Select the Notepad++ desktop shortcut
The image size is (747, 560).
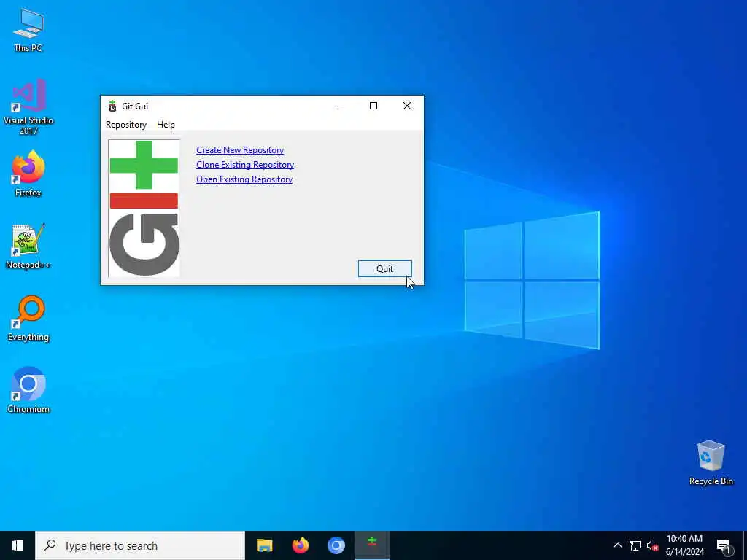tap(28, 246)
